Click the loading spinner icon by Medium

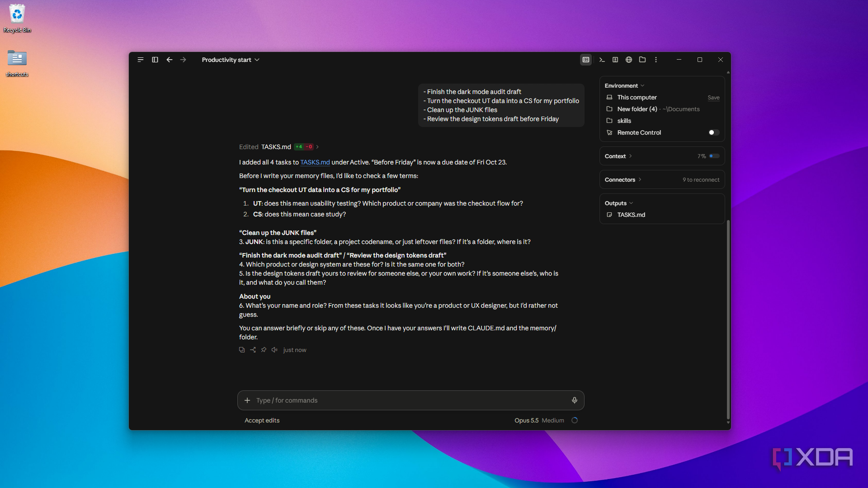(575, 420)
